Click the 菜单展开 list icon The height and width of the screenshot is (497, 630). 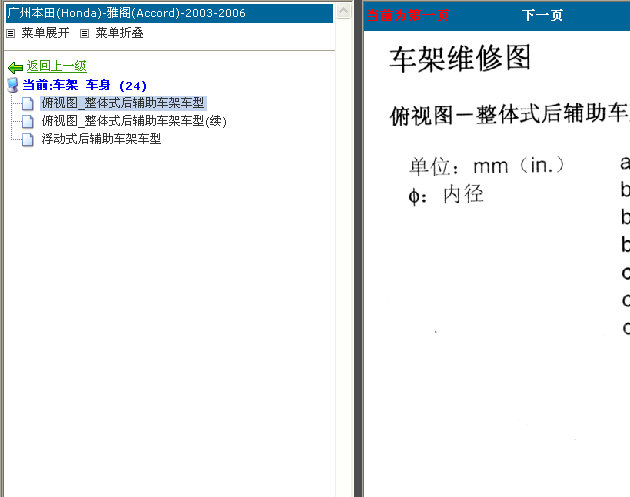coord(10,33)
